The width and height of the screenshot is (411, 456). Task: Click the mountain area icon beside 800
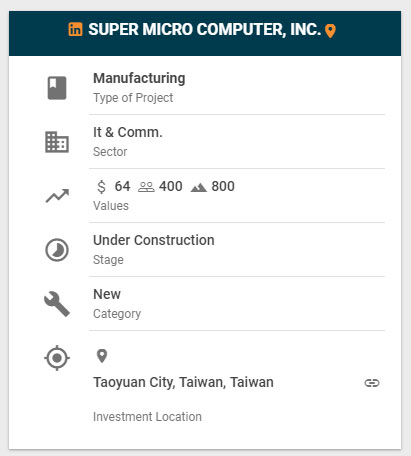[x=199, y=188]
